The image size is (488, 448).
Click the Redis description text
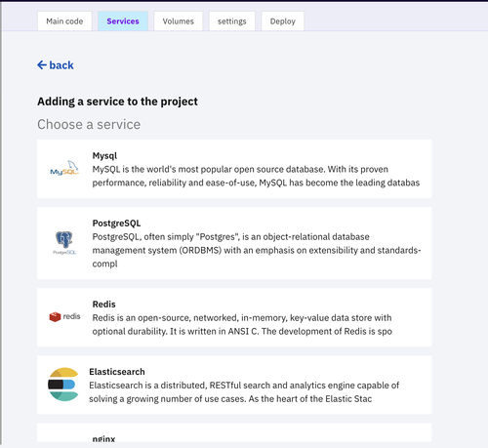242,324
